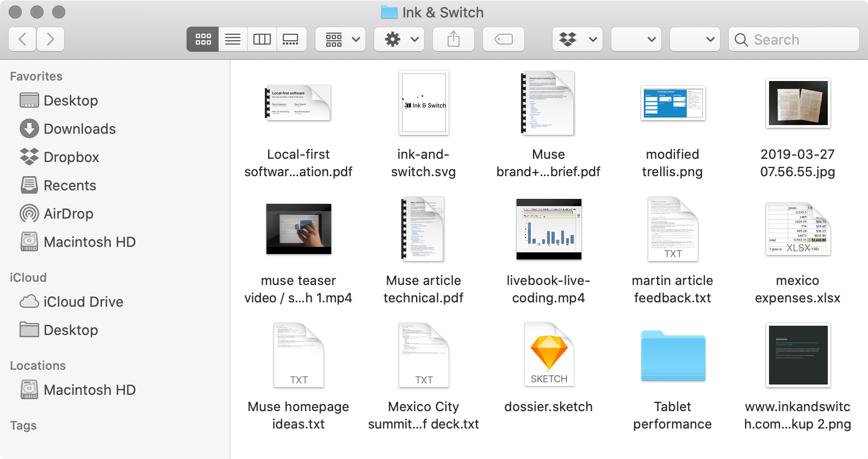This screenshot has width=868, height=459.
Task: Click the Dropbox sidebar icon
Action: 29,157
